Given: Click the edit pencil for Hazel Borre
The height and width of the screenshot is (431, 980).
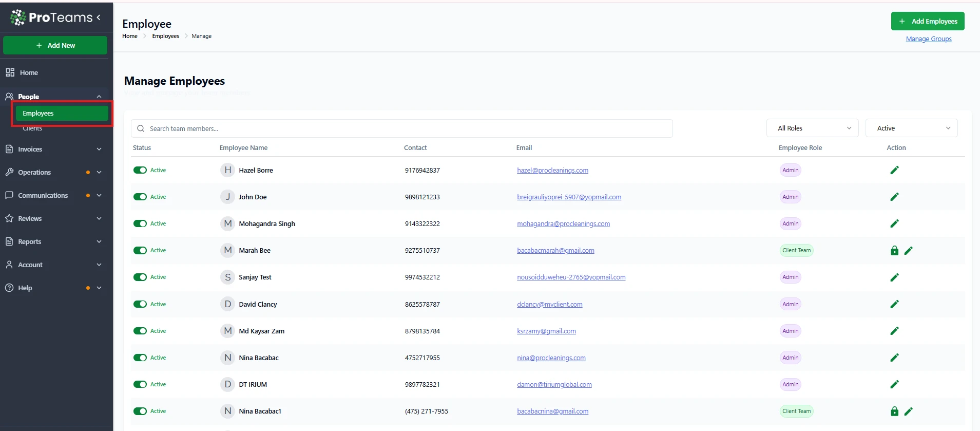Looking at the screenshot, I should point(894,170).
